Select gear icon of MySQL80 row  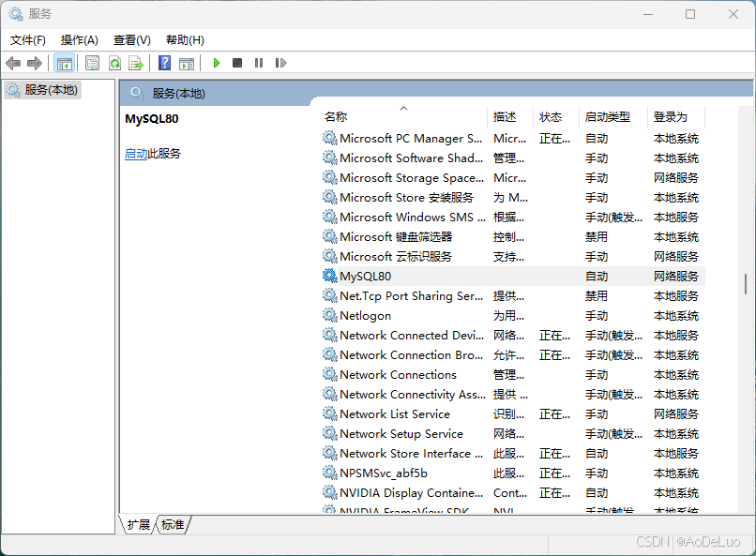click(x=330, y=276)
